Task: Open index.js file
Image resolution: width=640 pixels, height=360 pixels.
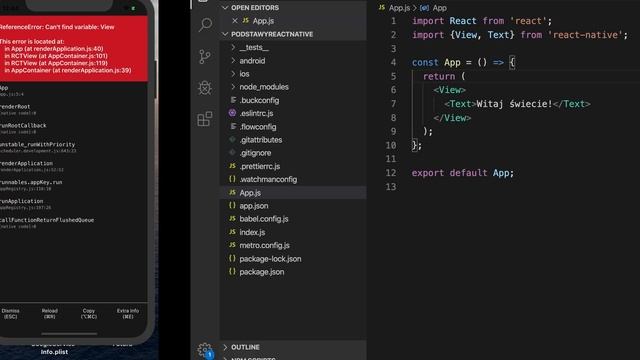Action: pyautogui.click(x=293, y=232)
